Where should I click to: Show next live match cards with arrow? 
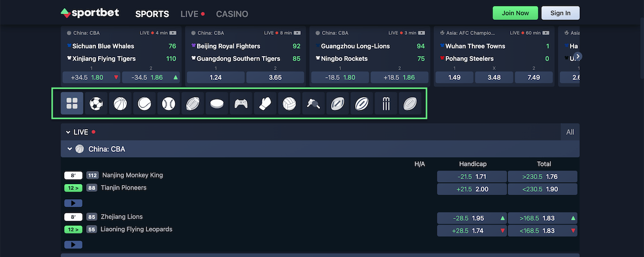(x=578, y=56)
